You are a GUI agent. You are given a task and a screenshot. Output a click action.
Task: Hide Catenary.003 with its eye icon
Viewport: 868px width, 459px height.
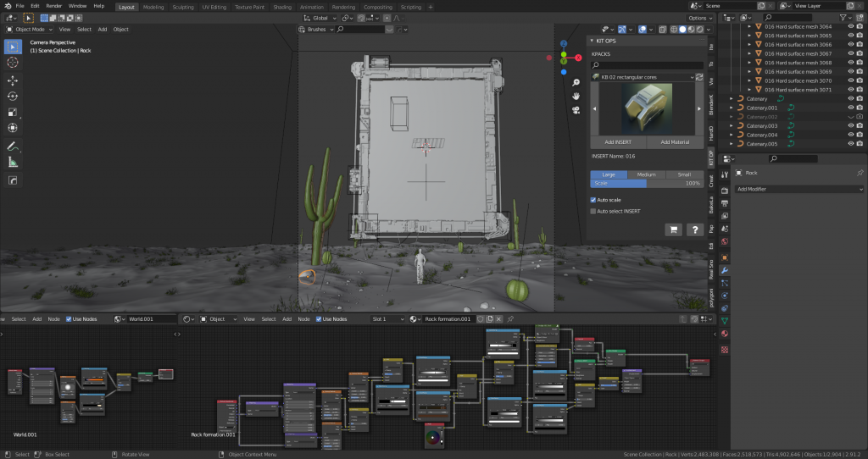(x=851, y=125)
